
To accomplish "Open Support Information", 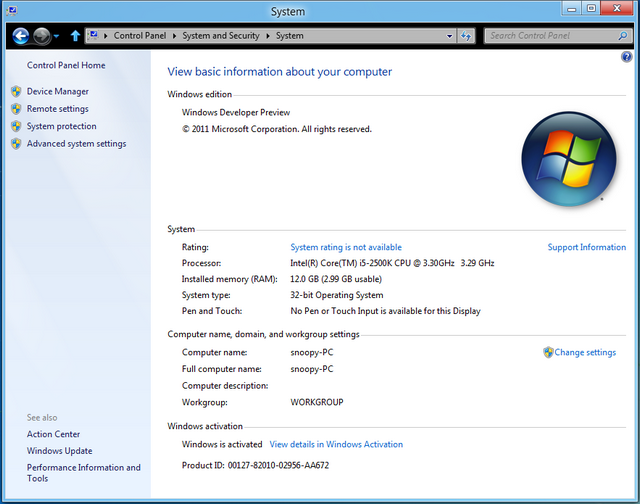I will click(587, 247).
